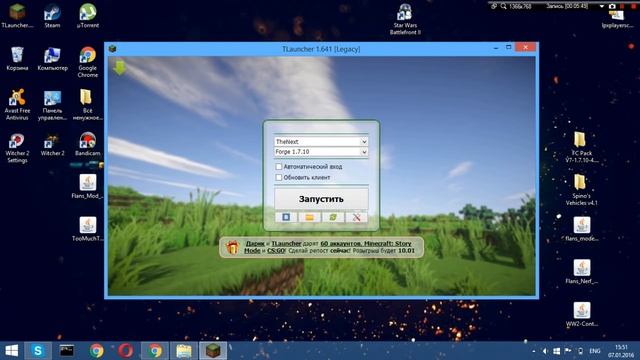Open the lpxplayersc desktop icon

point(617,20)
